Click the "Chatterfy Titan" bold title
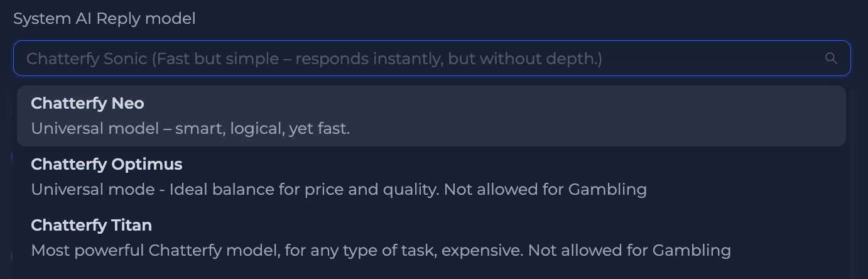This screenshot has width=868, height=279. (x=91, y=225)
